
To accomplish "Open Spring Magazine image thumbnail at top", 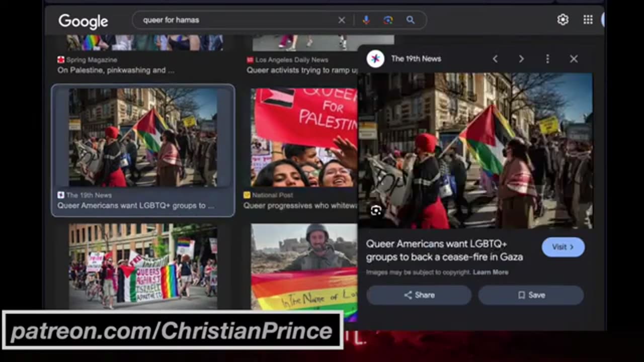I will pos(145,43).
